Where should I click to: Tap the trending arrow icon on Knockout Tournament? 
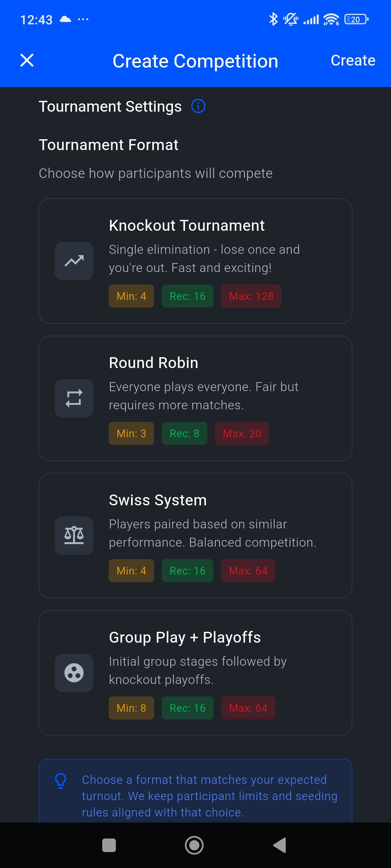(74, 261)
